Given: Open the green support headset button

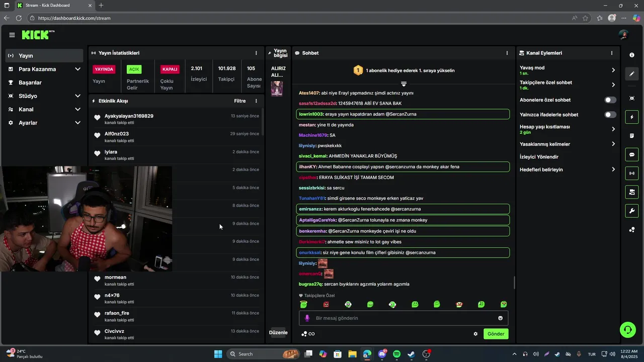Looking at the screenshot, I should click(x=628, y=330).
